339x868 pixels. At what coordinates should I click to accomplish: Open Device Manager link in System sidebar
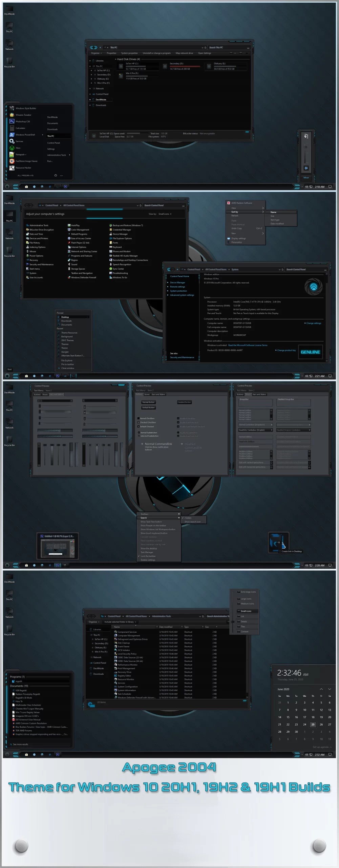point(177,282)
